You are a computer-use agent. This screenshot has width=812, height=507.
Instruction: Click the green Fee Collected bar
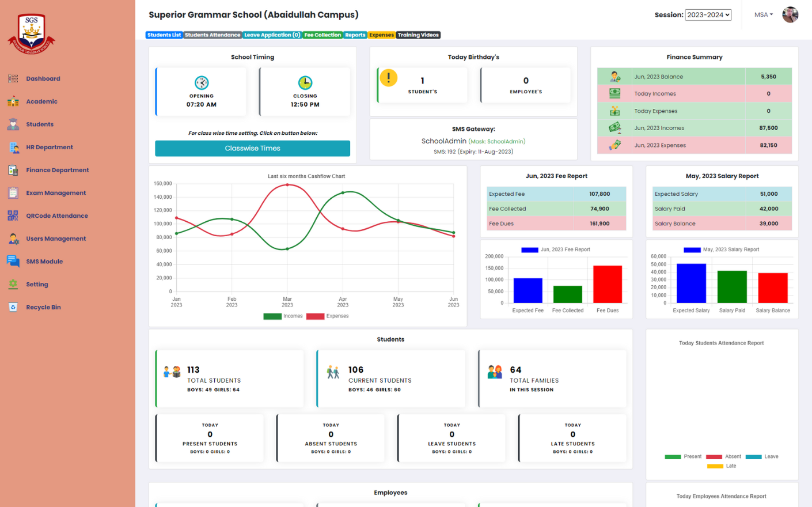[x=568, y=294]
